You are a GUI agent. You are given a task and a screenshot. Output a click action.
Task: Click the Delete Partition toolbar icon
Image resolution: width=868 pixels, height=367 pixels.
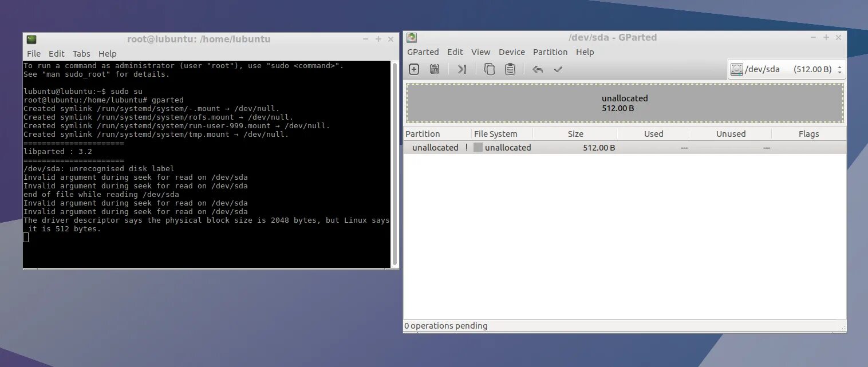(434, 69)
